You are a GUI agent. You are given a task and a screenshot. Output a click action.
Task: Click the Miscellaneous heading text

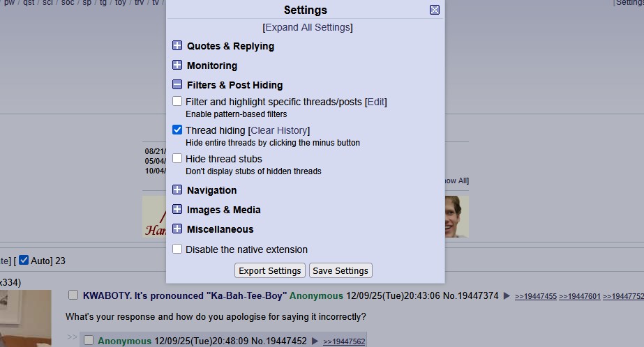[220, 229]
